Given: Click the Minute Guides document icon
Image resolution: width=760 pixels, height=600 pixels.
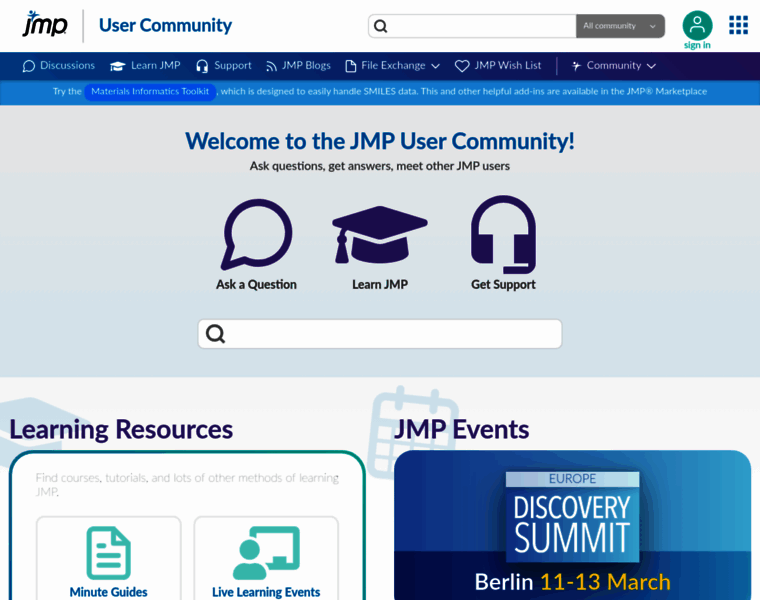Looking at the screenshot, I should click(109, 553).
